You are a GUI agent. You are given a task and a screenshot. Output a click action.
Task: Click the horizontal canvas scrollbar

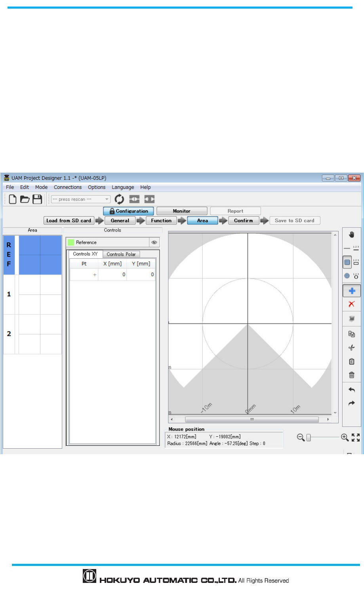(x=252, y=419)
